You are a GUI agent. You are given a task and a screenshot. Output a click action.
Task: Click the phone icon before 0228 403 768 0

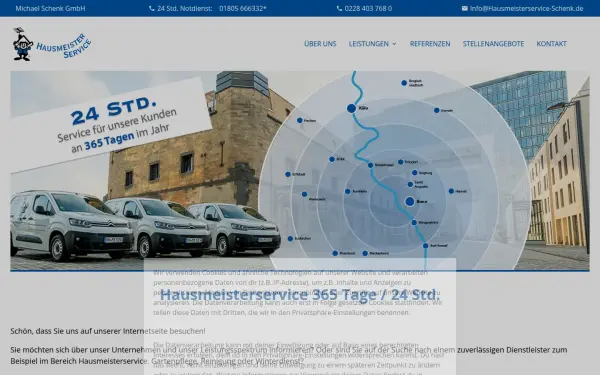pos(339,8)
